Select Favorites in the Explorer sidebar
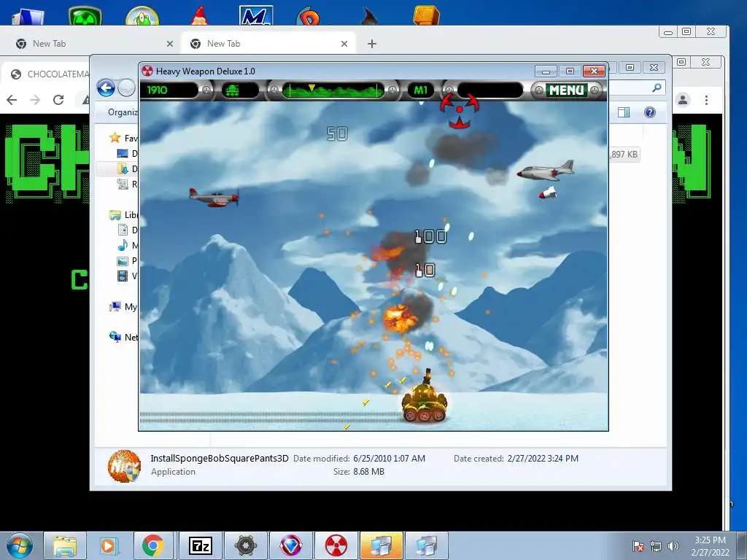This screenshot has height=560, width=747. tap(123, 138)
